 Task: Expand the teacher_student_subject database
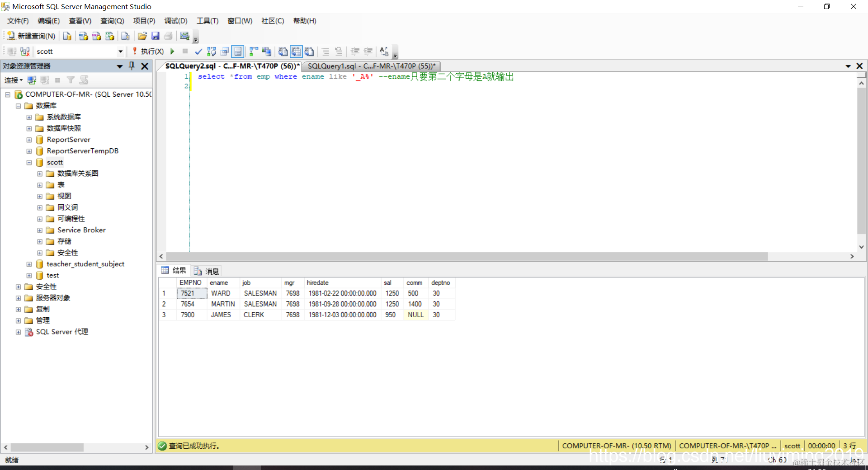coord(29,264)
